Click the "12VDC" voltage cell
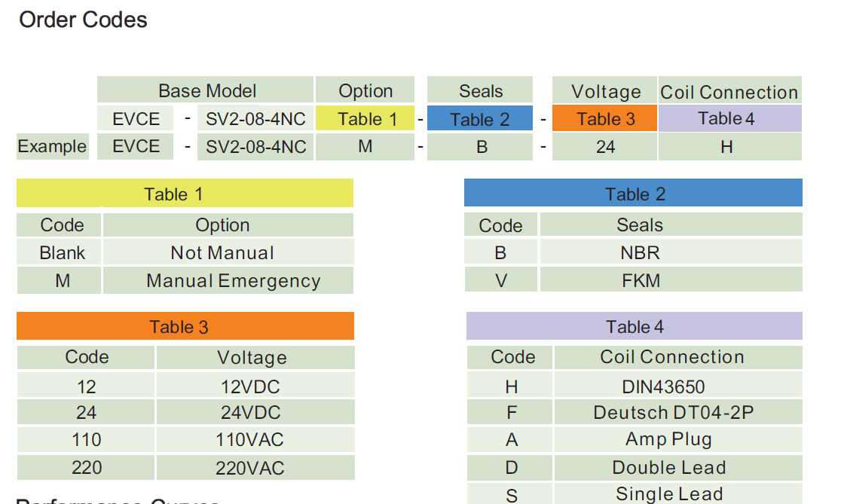Image resolution: width=841 pixels, height=504 pixels. pyautogui.click(x=251, y=386)
